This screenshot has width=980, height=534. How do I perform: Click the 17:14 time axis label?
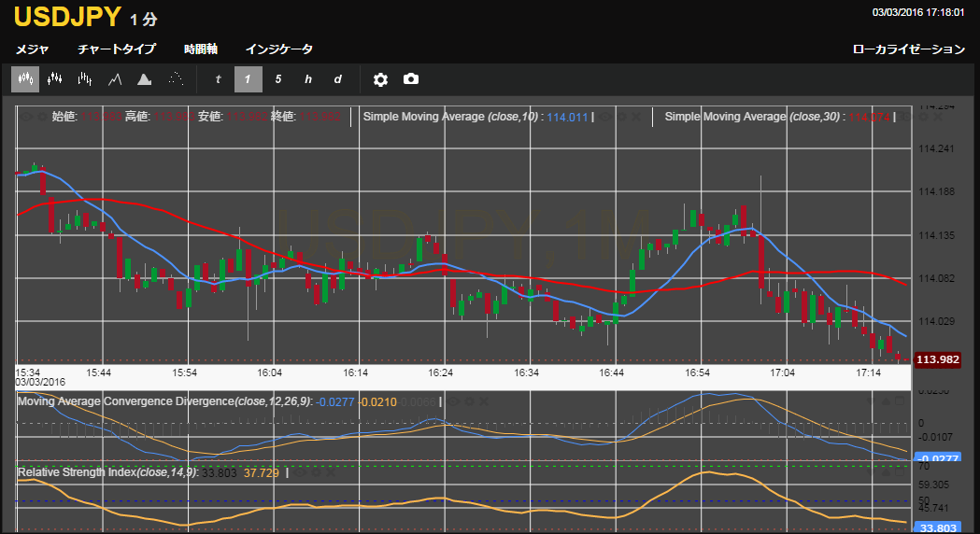[868, 372]
